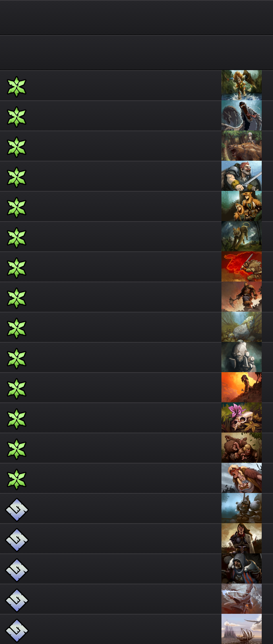Select the woman kneeling on orange hill thumbnail

point(242,387)
